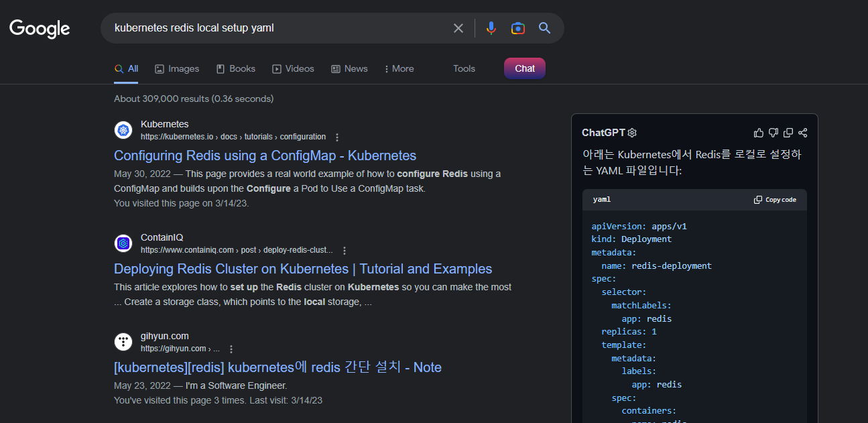
Task: Submit search with the magnifier icon
Action: [x=545, y=28]
